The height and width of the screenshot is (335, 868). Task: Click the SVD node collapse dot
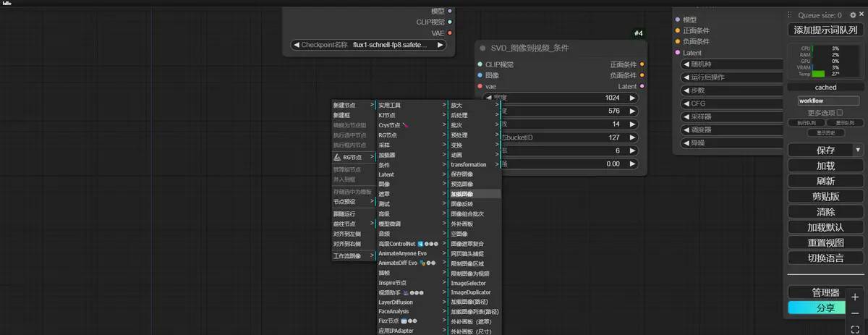[x=483, y=48]
